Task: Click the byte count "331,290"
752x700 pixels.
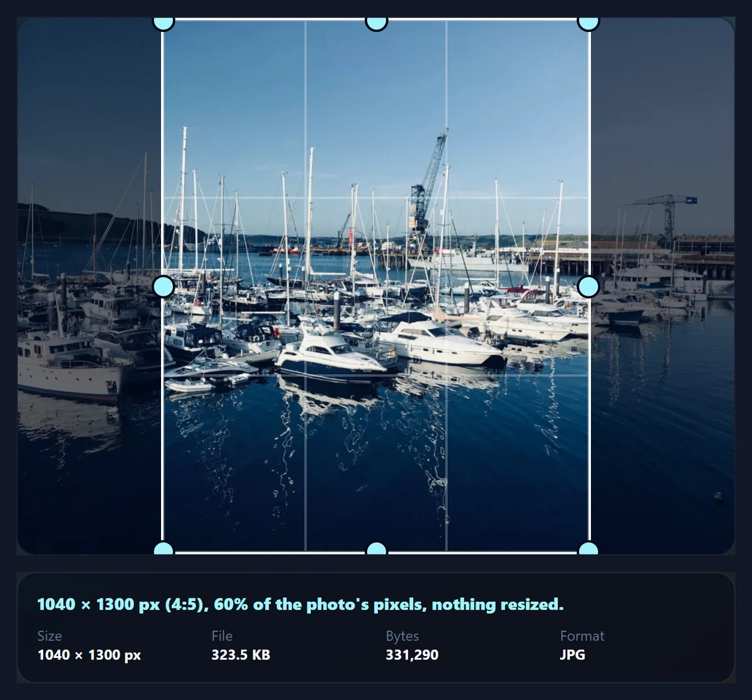Action: tap(412, 655)
